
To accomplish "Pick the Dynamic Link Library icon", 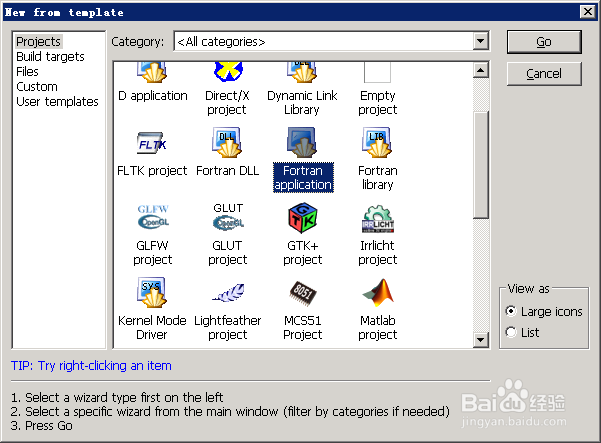I will (x=302, y=72).
